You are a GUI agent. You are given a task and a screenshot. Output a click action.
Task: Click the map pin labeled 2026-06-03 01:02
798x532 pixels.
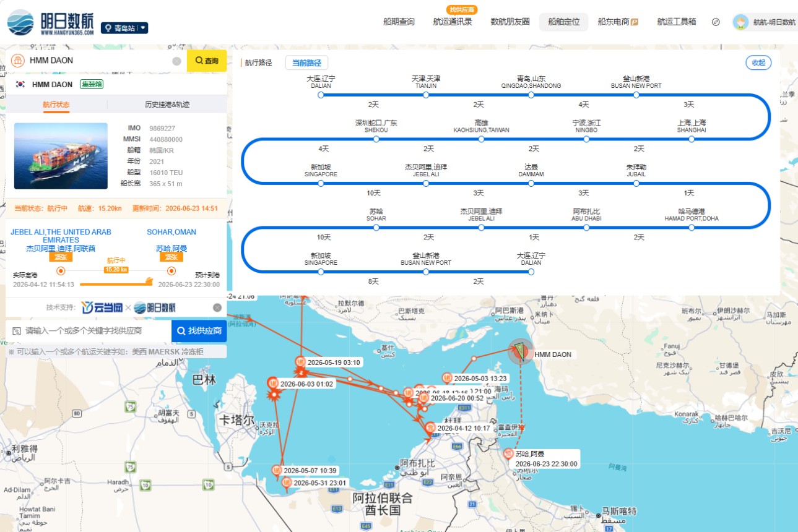pos(272,383)
